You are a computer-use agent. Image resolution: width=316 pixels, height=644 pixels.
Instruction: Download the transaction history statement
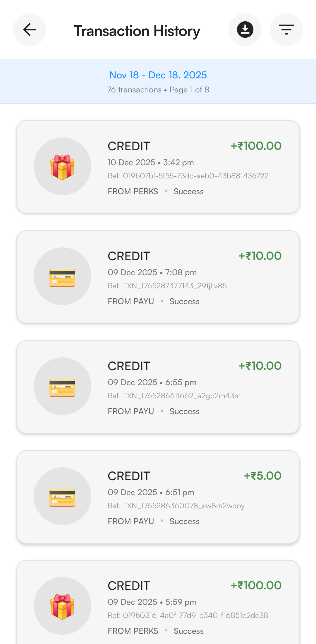[245, 30]
